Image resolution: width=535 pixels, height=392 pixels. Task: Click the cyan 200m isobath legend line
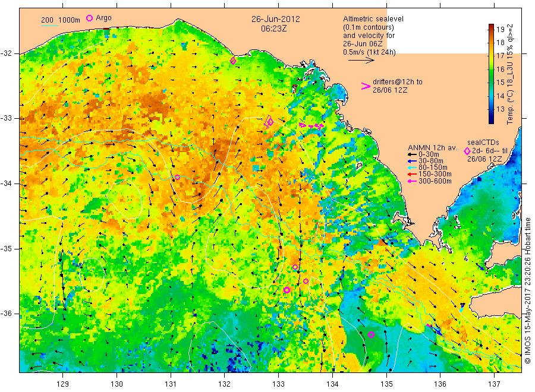(50, 25)
